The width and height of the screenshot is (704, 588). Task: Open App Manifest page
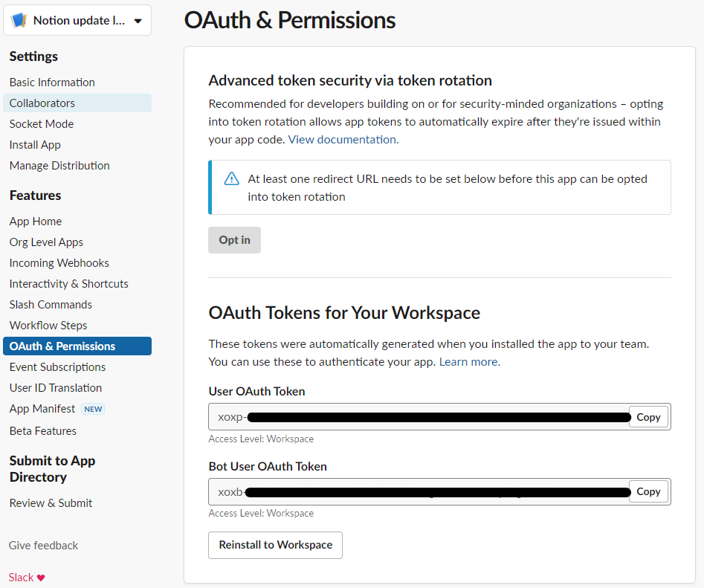tap(42, 409)
